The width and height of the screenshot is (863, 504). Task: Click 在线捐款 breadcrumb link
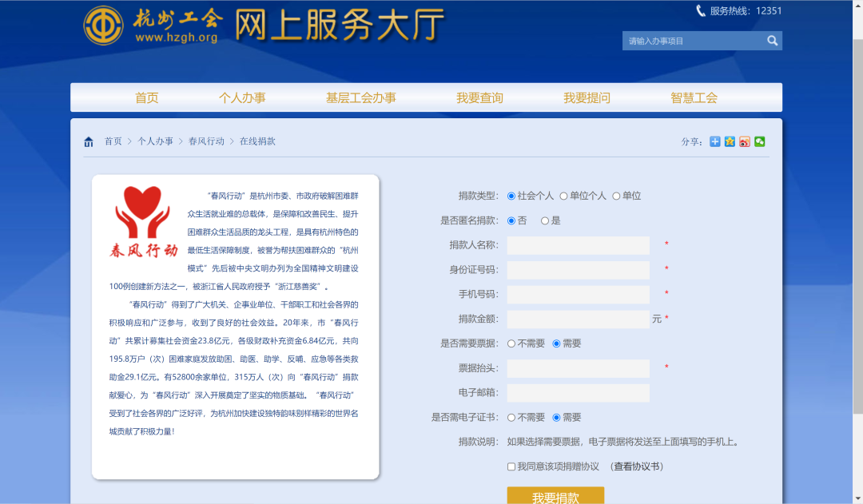pyautogui.click(x=257, y=141)
